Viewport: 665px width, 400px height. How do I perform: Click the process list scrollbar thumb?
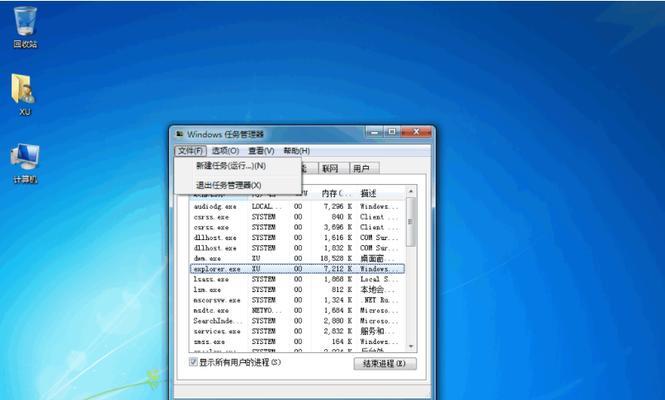(411, 221)
